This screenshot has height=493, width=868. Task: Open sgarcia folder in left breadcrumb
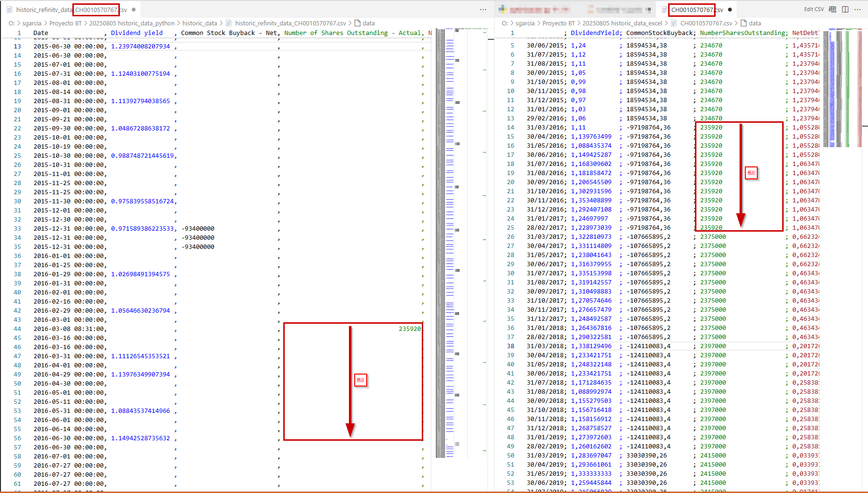tap(32, 23)
